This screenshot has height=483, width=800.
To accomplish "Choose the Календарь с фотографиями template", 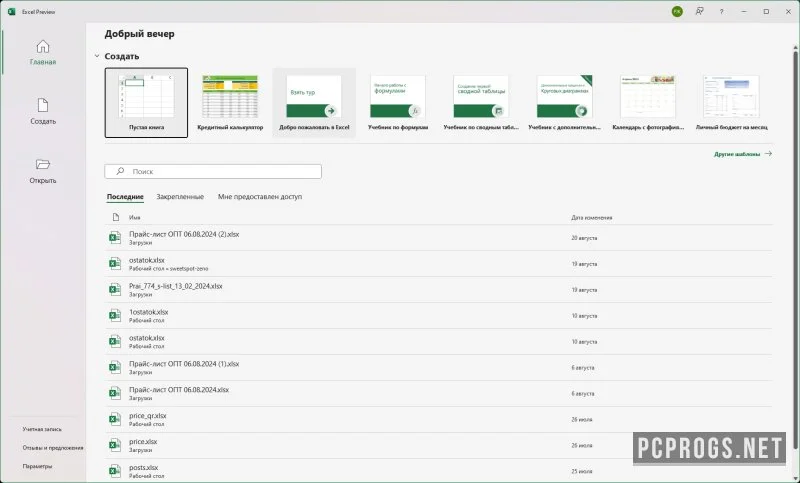I will coord(648,103).
